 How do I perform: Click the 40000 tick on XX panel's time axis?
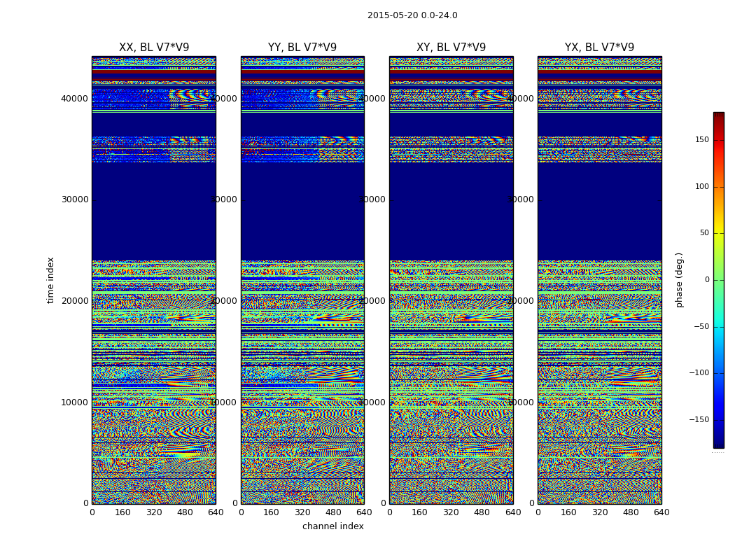pyautogui.click(x=74, y=99)
